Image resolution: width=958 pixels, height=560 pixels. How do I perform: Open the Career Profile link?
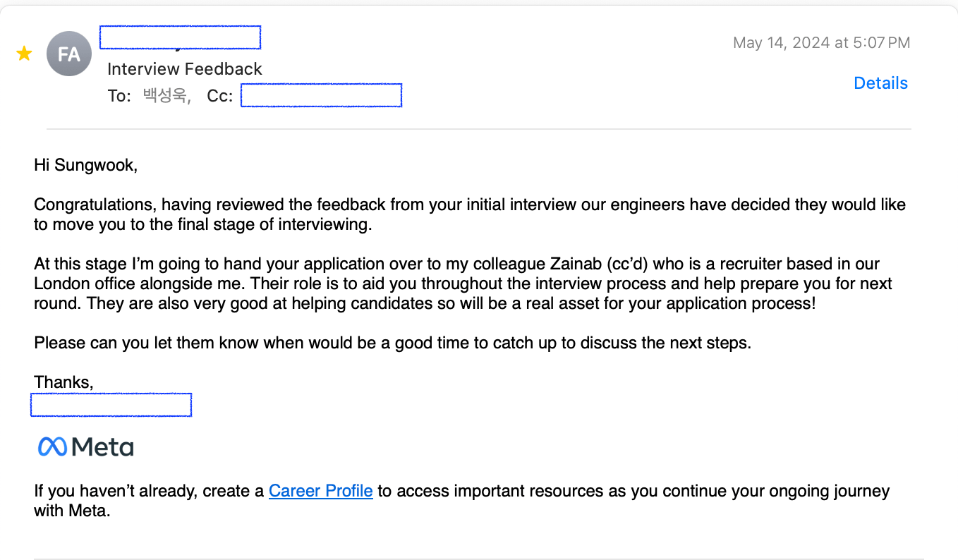point(320,491)
